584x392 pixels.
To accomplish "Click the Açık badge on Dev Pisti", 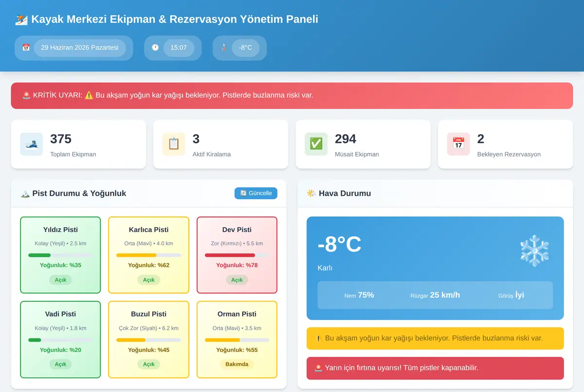I will (x=237, y=280).
